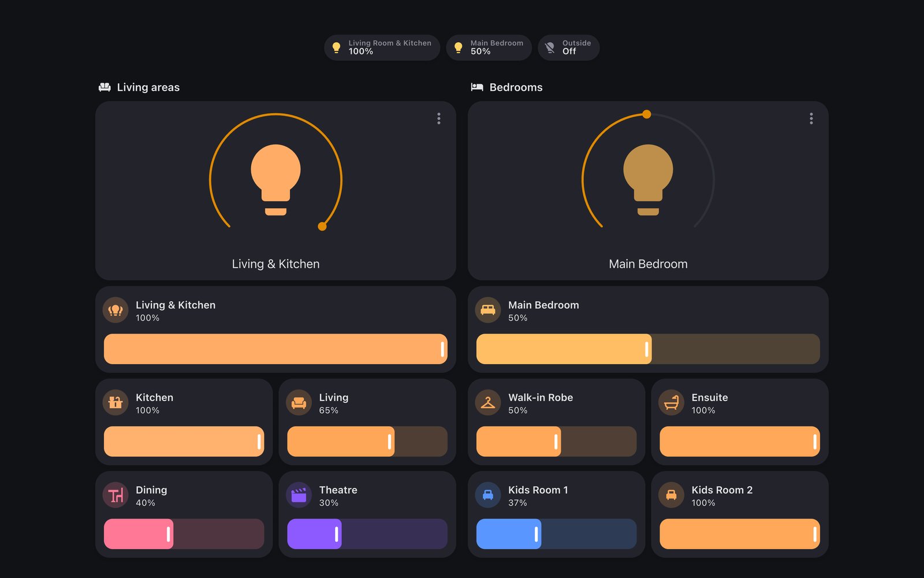
Task: Click the bed icon beside Bedrooms heading
Action: [477, 87]
